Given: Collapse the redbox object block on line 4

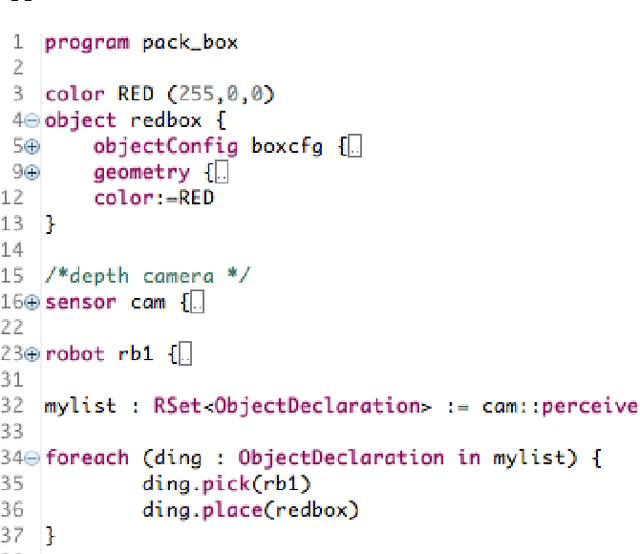Looking at the screenshot, I should [x=32, y=120].
